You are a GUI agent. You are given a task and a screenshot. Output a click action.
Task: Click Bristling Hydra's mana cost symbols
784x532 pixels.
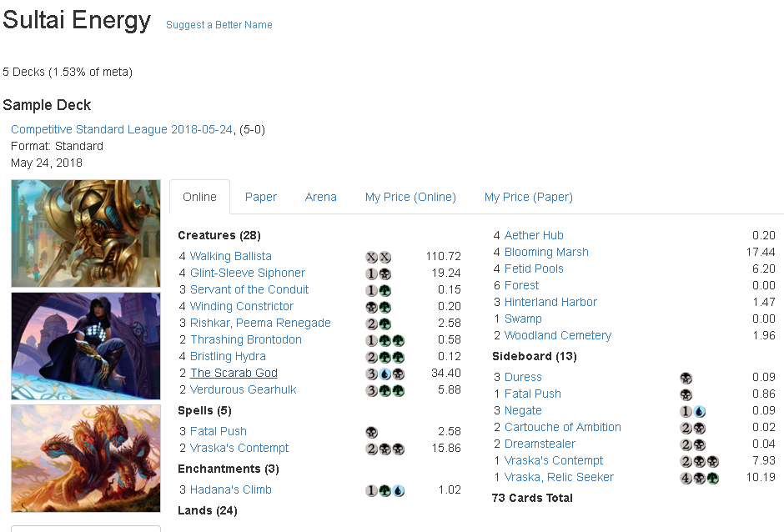[385, 357]
